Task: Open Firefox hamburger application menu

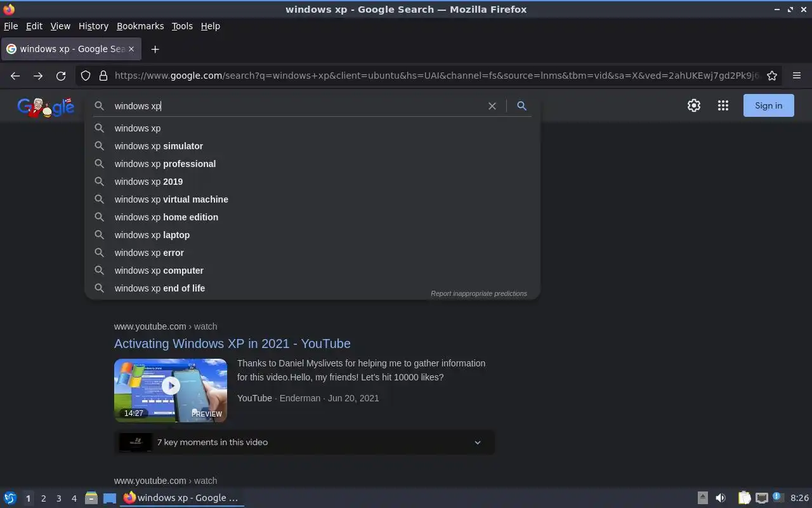Action: (797, 76)
